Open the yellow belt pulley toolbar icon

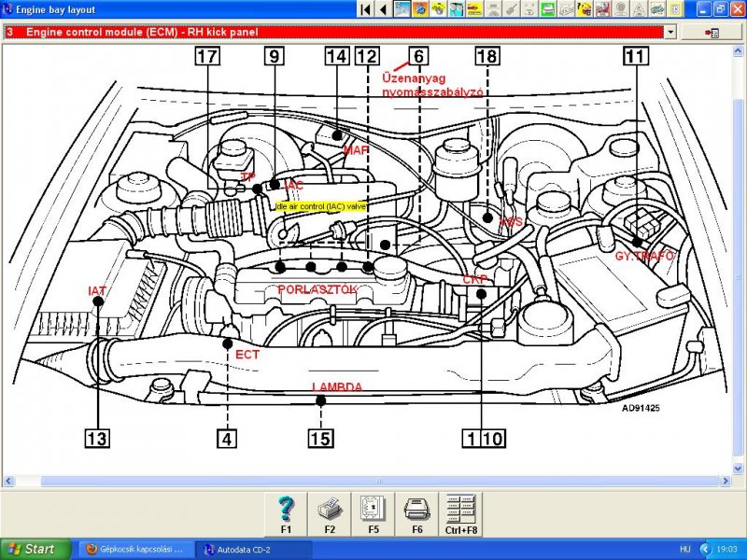[438, 9]
